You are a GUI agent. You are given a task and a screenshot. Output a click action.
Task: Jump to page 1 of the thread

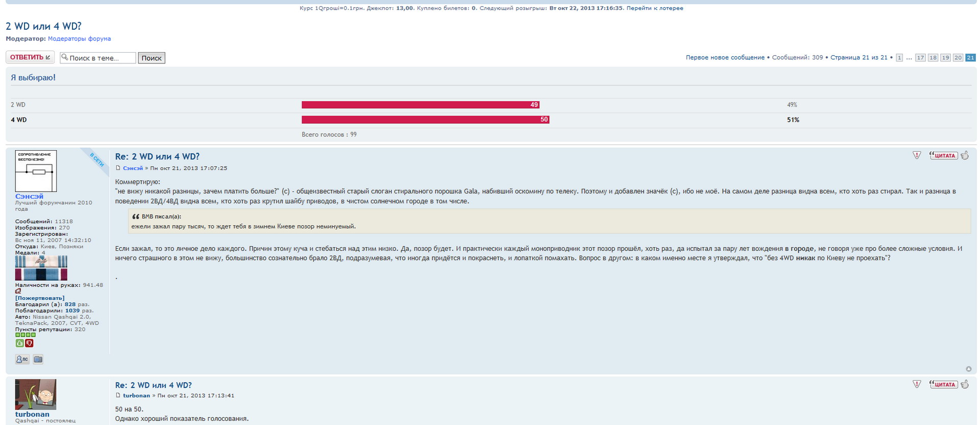(x=899, y=58)
